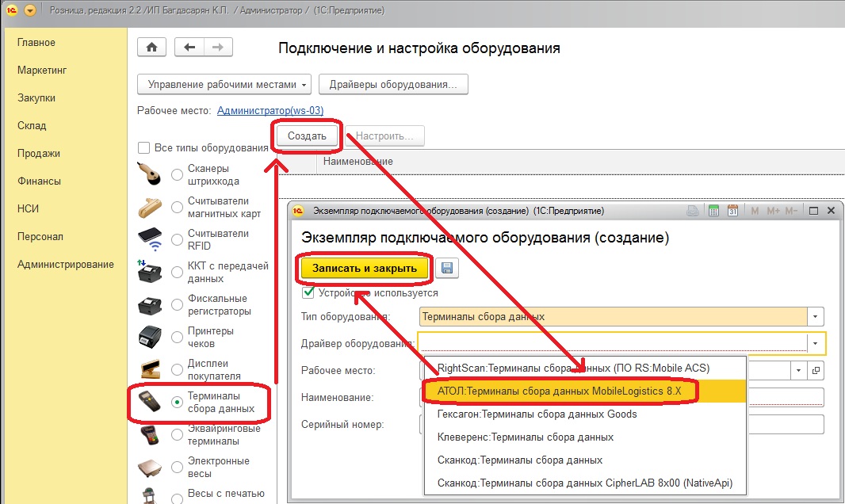This screenshot has height=504, width=845.
Task: Choose Сканкод CipherLAB 8x00 (NativeApi) driver
Action: 585,483
